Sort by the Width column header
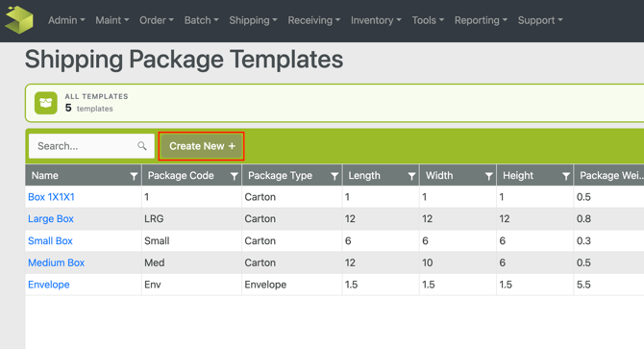Screen dimensions: 644x349 click(439, 176)
